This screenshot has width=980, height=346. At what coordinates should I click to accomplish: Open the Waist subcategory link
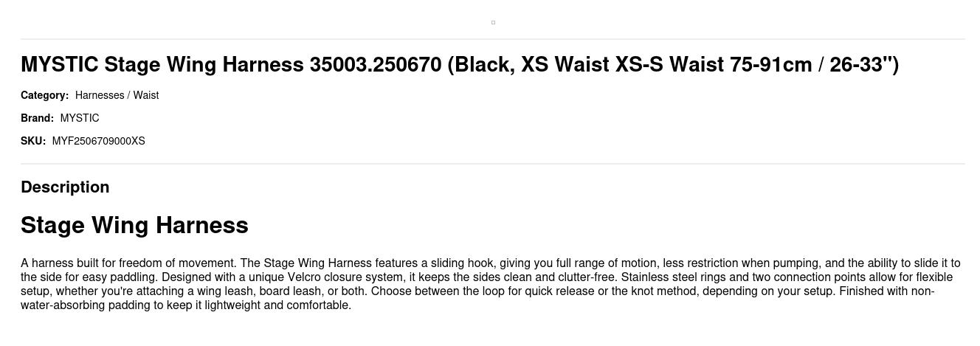click(146, 95)
